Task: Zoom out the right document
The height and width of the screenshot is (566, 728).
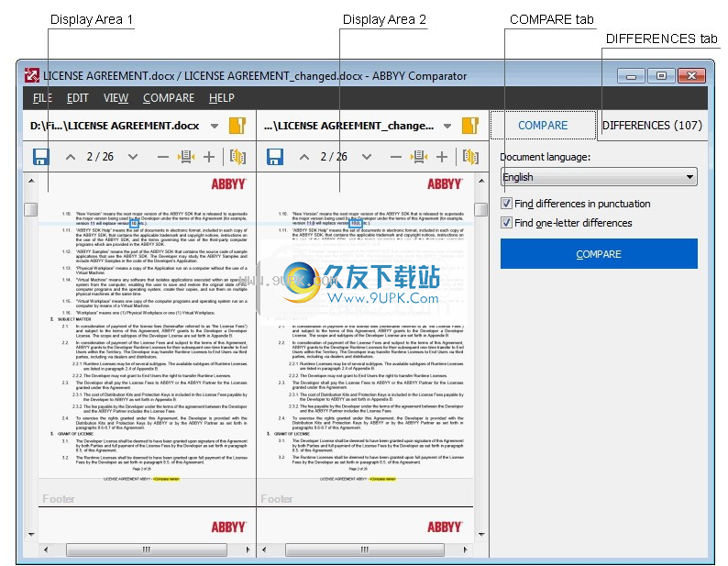Action: [395, 157]
